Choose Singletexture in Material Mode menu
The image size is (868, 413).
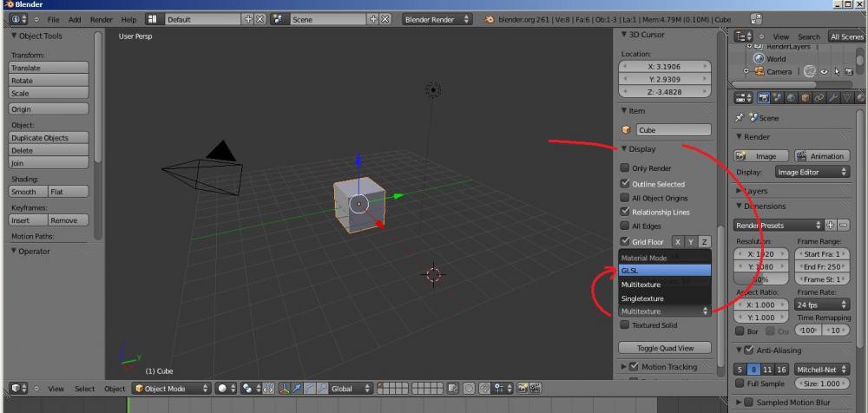click(x=664, y=298)
